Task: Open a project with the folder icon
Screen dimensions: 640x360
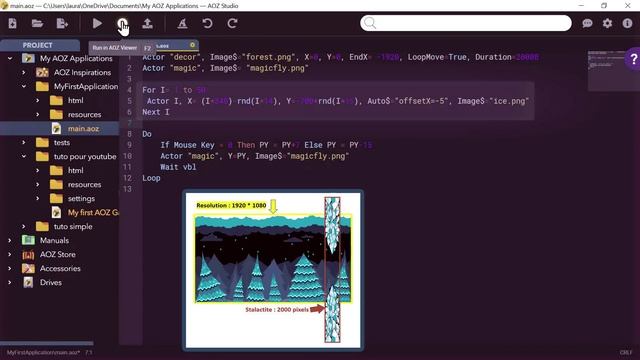Action: (x=37, y=23)
